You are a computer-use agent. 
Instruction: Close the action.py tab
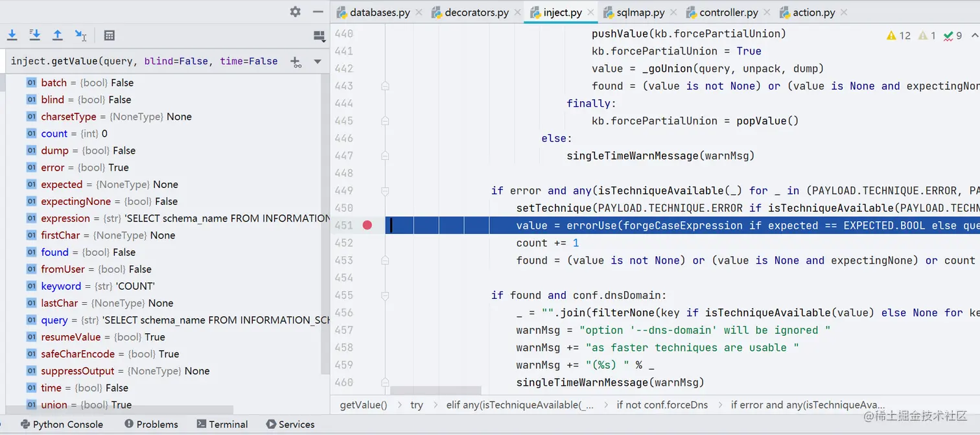843,12
